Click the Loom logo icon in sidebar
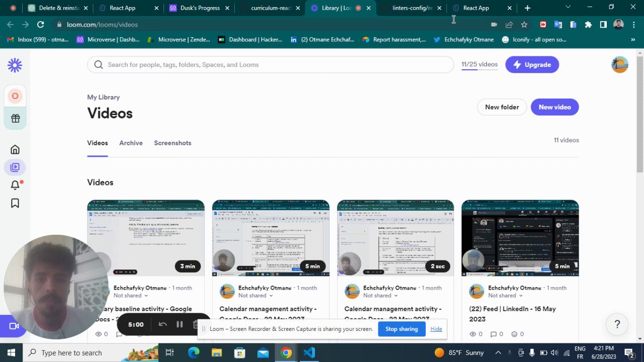The width and height of the screenshot is (644, 362). (15, 65)
